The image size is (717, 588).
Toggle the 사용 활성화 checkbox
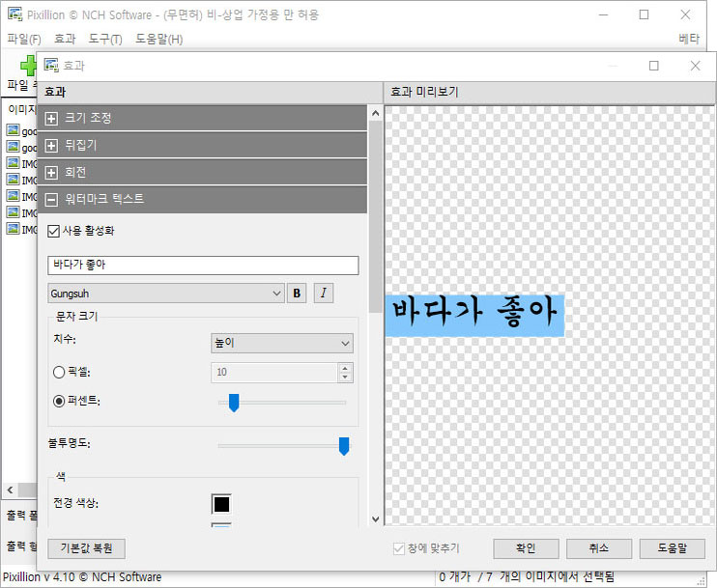[53, 231]
